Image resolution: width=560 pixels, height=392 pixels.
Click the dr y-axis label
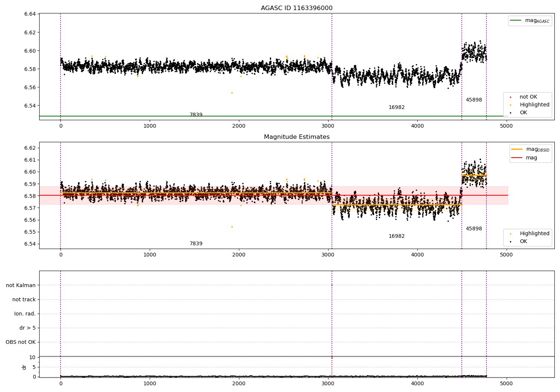point(24,367)
